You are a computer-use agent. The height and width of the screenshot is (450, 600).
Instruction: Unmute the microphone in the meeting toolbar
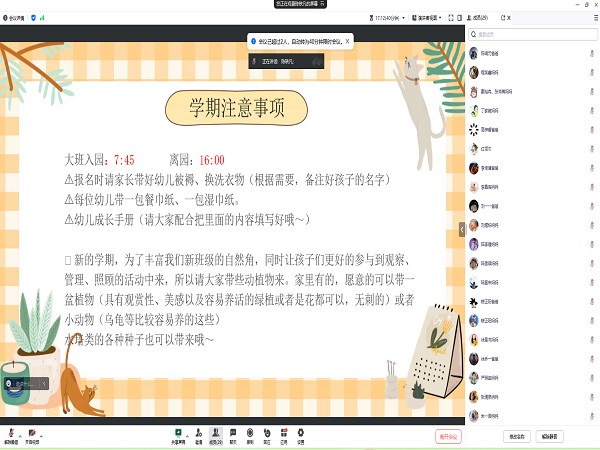pyautogui.click(x=10, y=434)
